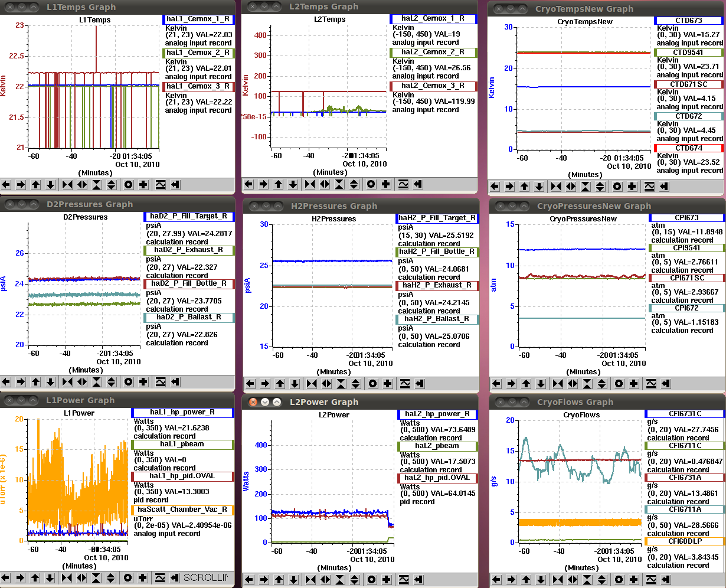Viewport: 726px width, 588px height.
Task: Select the haL1_pbeam legend entry
Action: click(x=183, y=445)
